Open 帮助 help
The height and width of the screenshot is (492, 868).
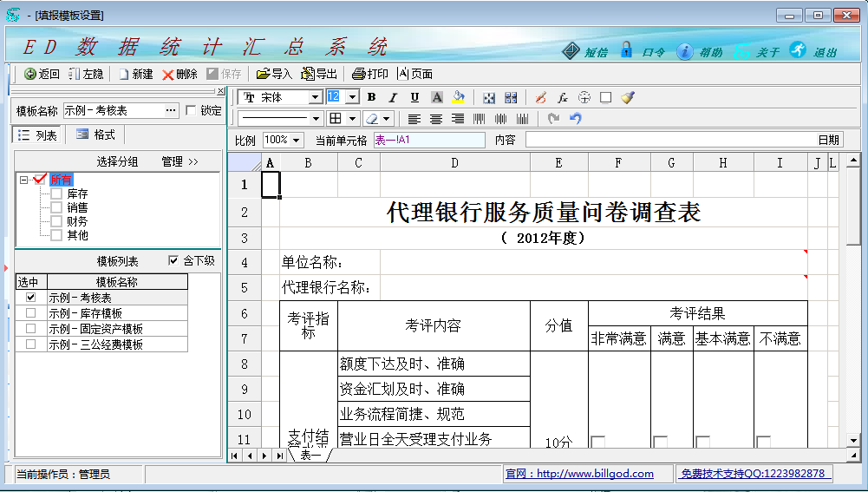point(701,51)
